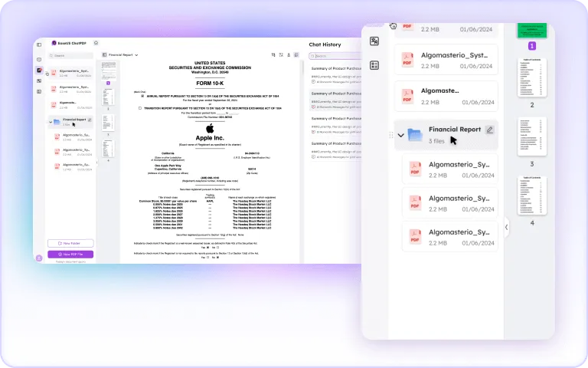
Task: Select page 3 thumbnail in main window
Action: [109, 123]
